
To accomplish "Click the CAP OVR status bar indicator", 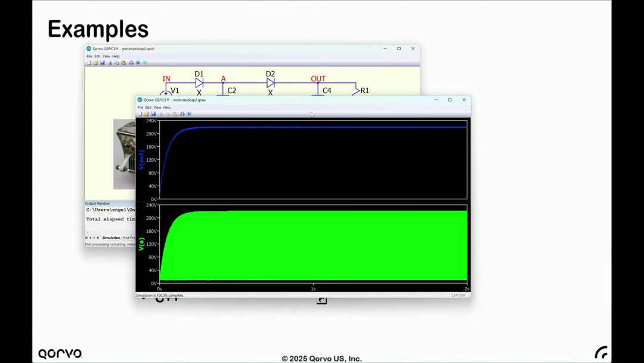I will (x=459, y=295).
